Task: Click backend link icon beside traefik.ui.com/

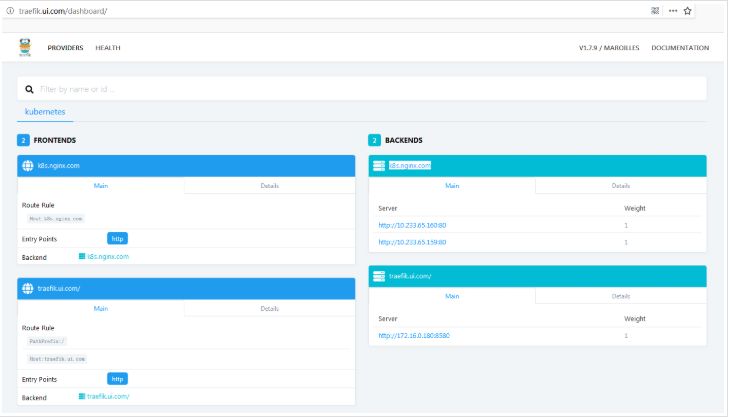Action: [82, 396]
